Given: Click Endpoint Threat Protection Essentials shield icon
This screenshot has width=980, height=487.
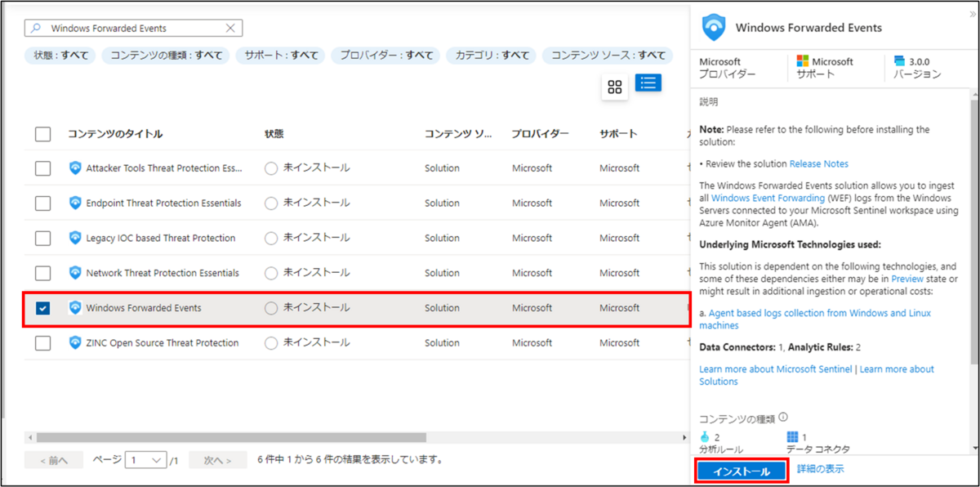Looking at the screenshot, I should point(75,203).
